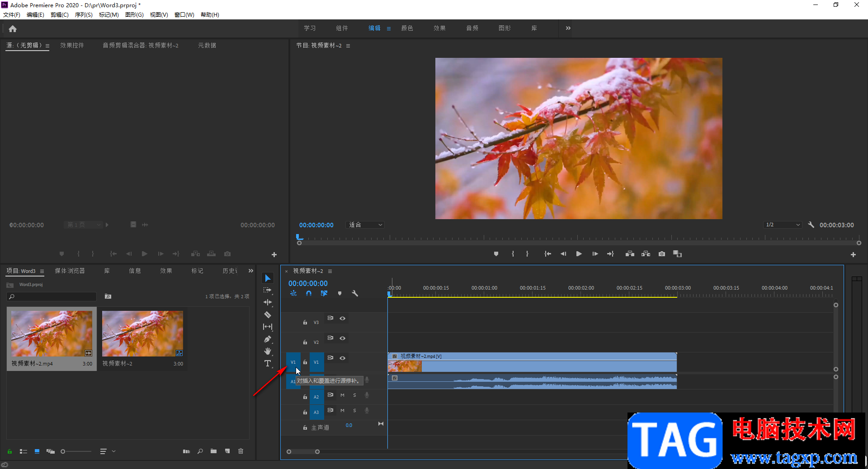
Task: Click program monitor scrub bar
Action: click(579, 243)
